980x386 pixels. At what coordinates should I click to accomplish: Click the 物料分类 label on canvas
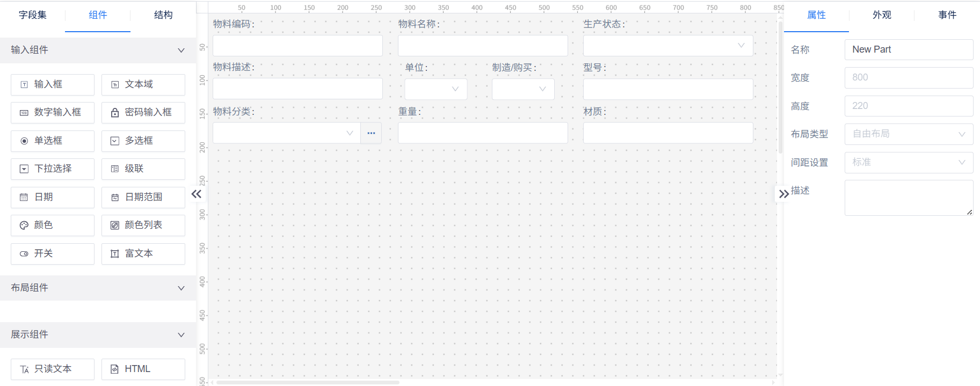coord(234,112)
